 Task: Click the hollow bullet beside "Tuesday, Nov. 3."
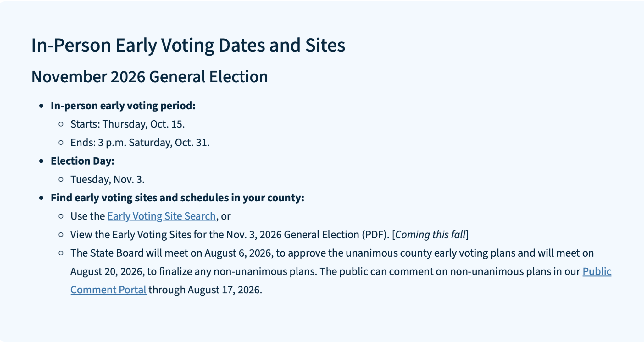61,180
